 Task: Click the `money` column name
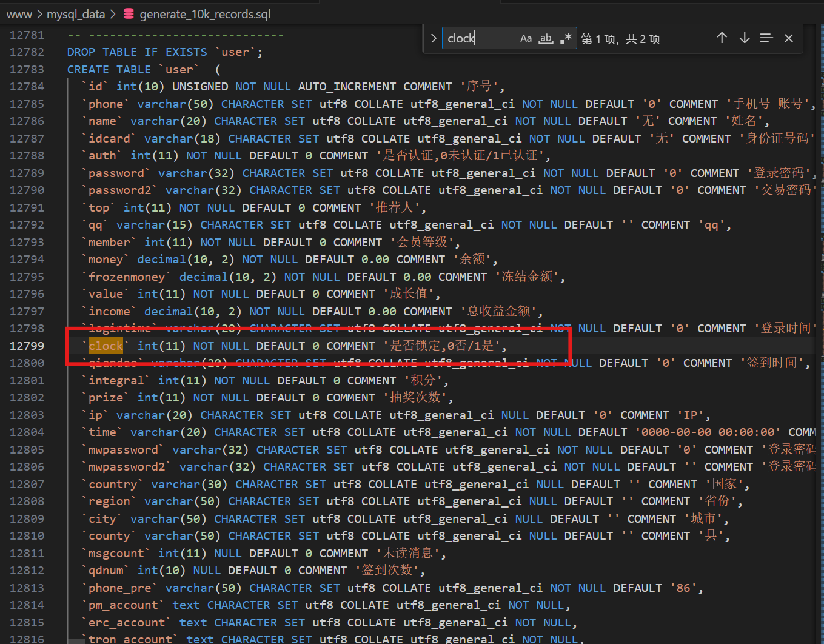pos(106,260)
